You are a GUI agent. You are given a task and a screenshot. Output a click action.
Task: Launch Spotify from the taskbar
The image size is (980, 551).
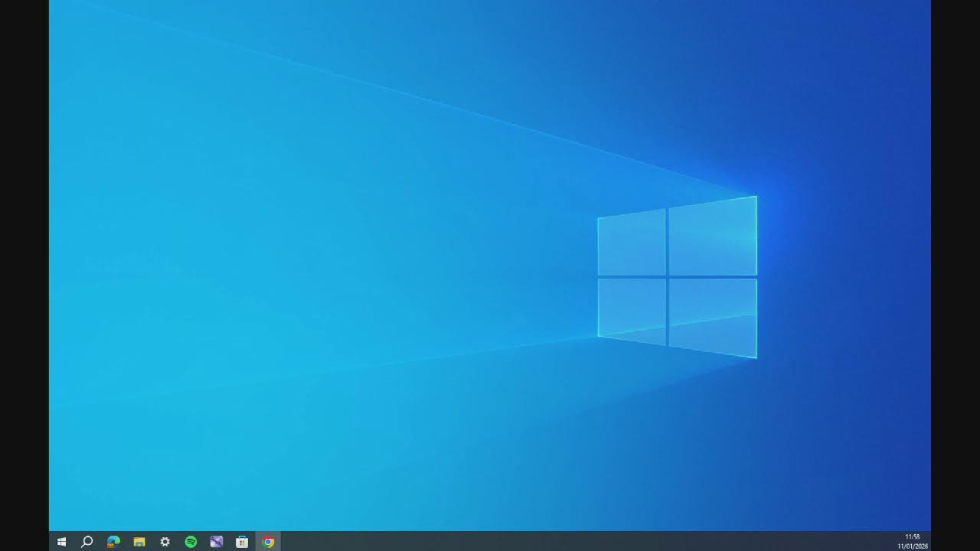191,542
